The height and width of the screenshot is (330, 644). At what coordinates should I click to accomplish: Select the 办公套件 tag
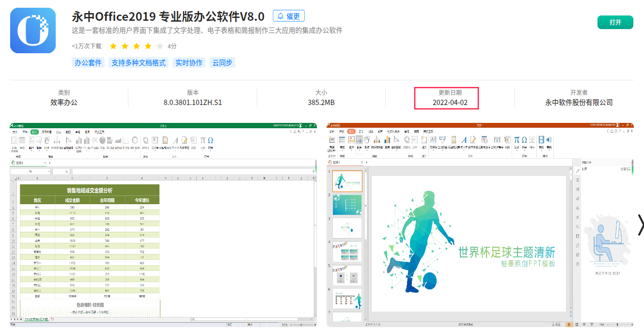pyautogui.click(x=88, y=62)
